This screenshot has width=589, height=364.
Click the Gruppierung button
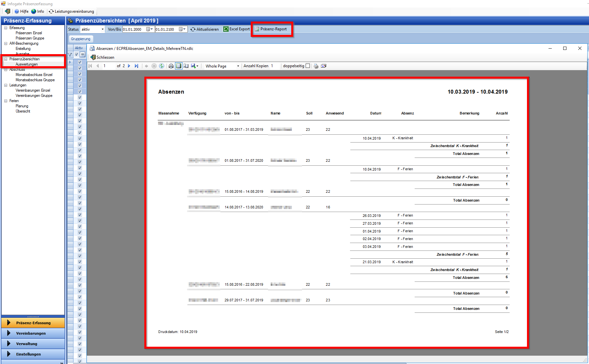point(81,39)
